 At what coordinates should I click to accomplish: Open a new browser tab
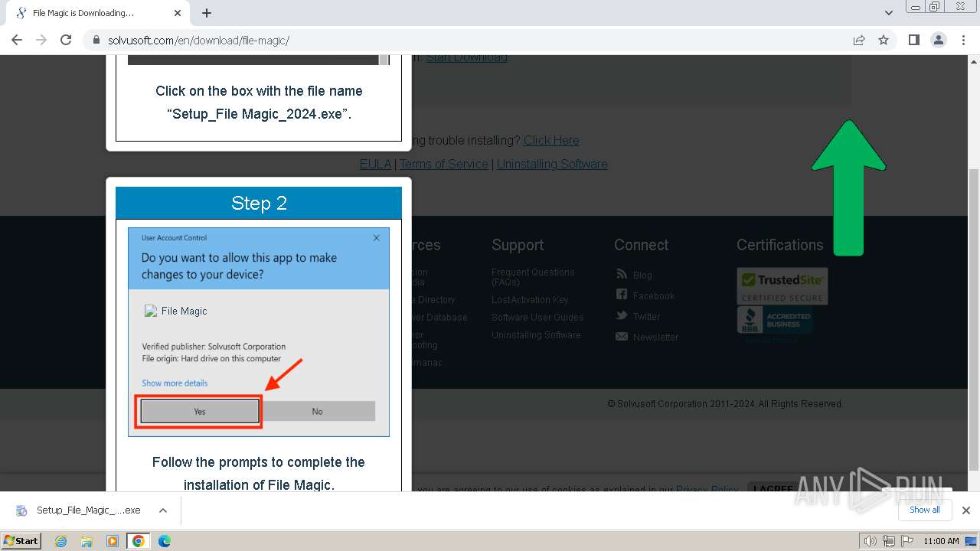[207, 13]
